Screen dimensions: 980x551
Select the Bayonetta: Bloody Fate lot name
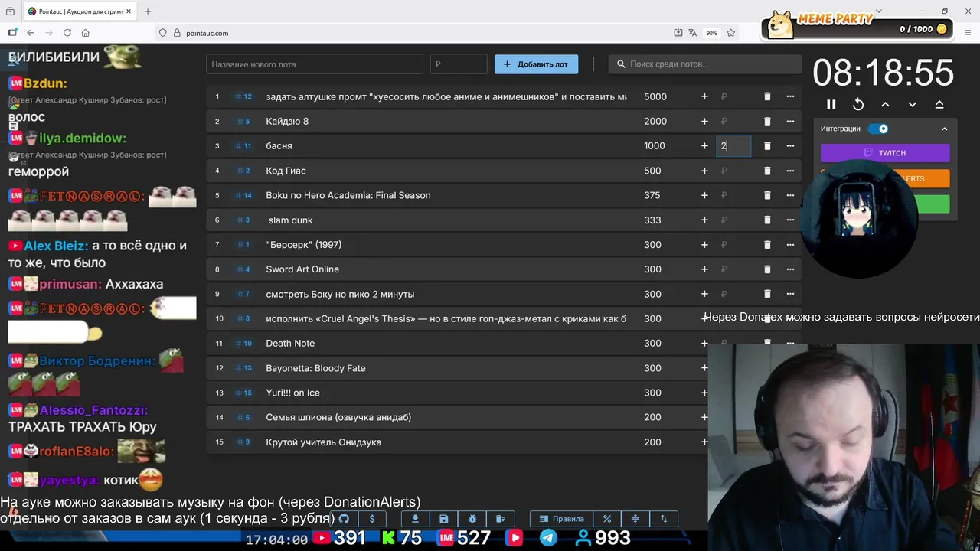(x=315, y=368)
